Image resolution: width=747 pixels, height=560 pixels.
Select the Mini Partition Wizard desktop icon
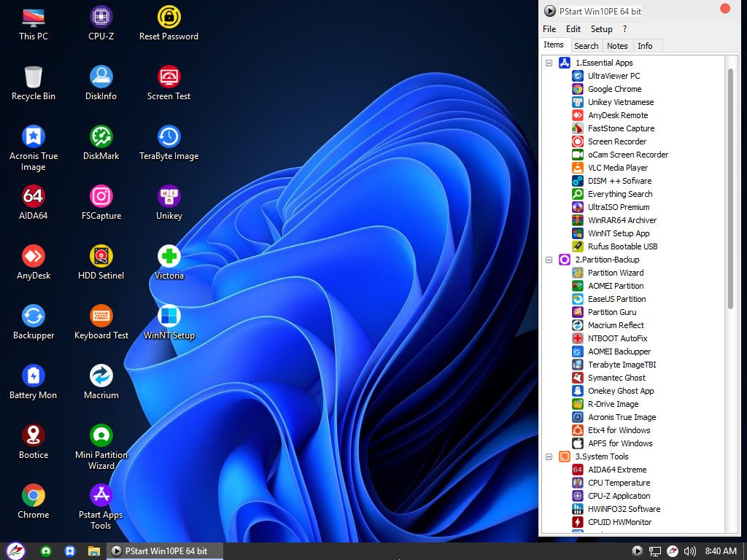[101, 448]
